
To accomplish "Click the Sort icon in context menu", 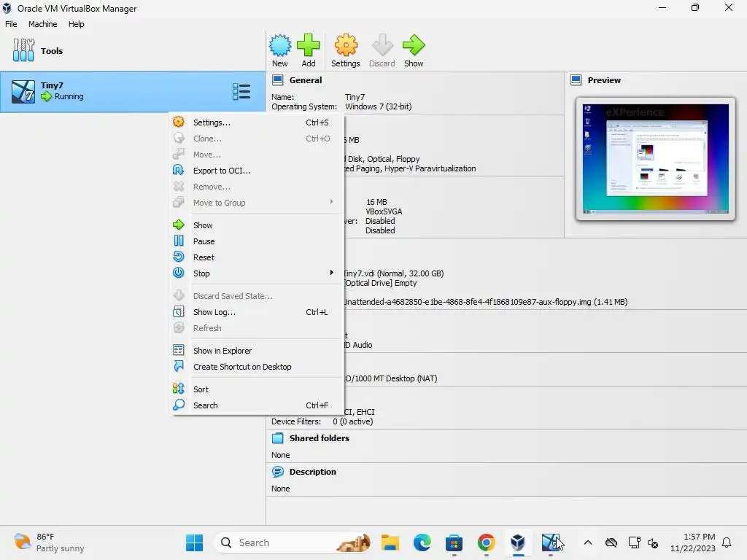I will 179,389.
